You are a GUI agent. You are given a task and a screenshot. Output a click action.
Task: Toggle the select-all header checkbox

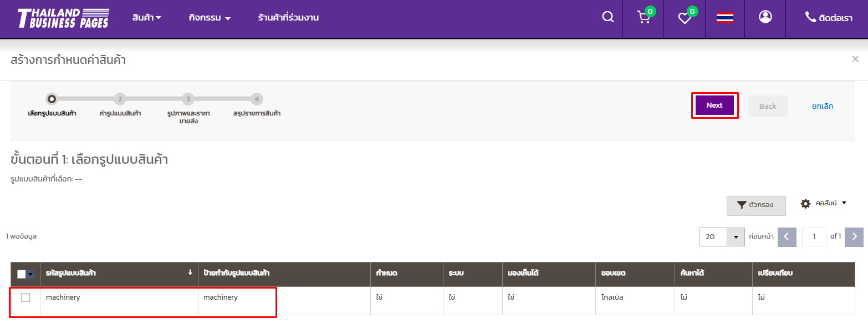pyautogui.click(x=21, y=274)
